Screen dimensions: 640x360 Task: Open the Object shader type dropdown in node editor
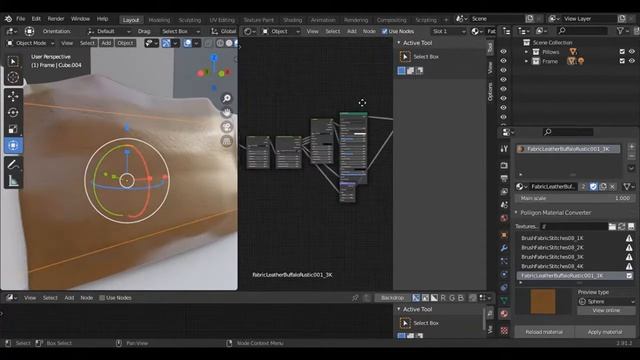click(281, 31)
